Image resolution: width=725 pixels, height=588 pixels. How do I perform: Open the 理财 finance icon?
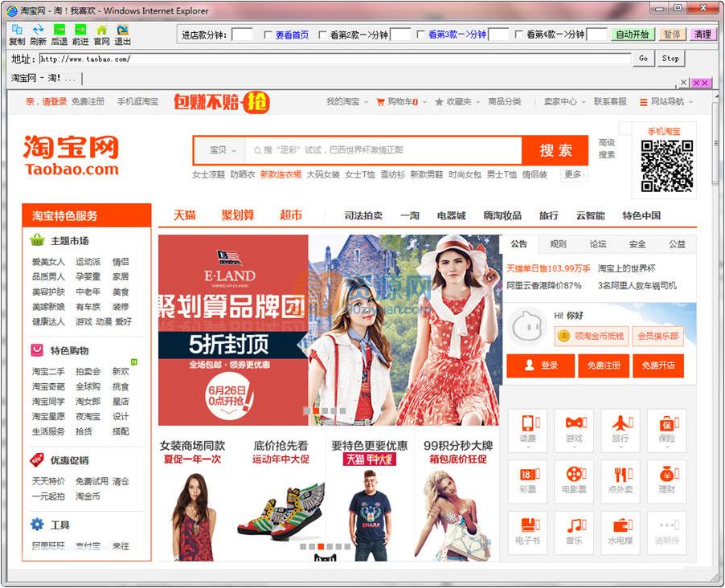click(667, 481)
